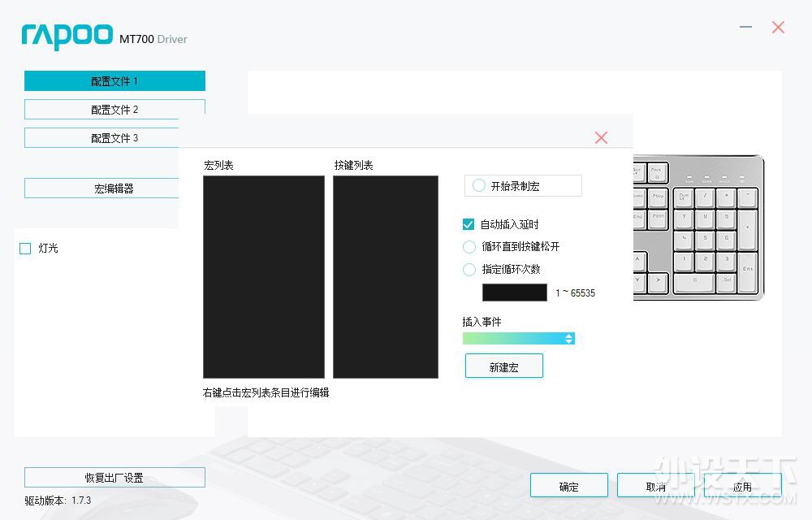Screen dimensions: 812x520
Task: Click the 1 ~ 65535 range text
Action: coord(576,292)
